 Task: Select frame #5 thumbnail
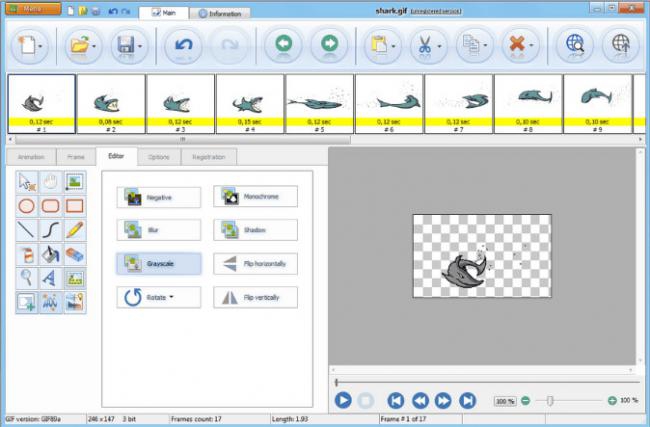click(x=319, y=104)
